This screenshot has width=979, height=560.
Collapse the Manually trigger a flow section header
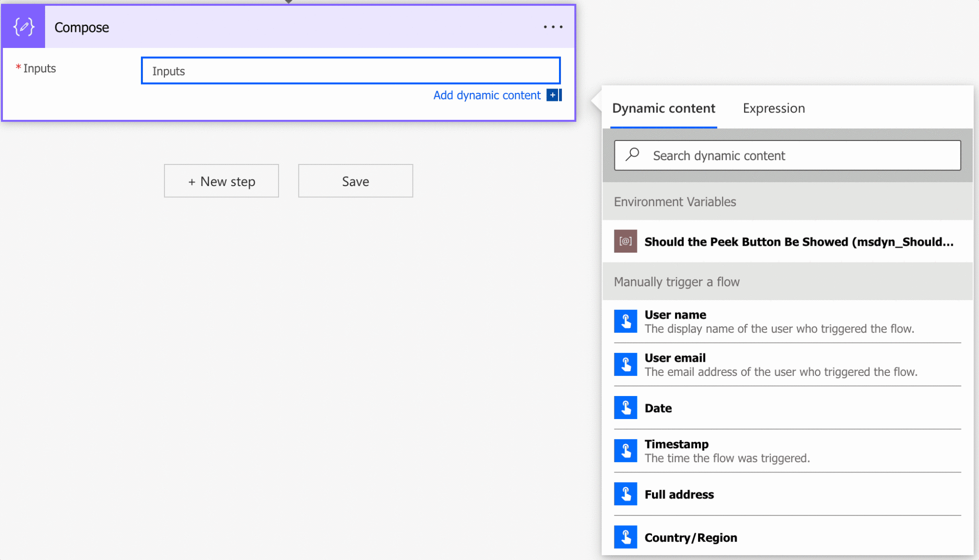(x=677, y=282)
